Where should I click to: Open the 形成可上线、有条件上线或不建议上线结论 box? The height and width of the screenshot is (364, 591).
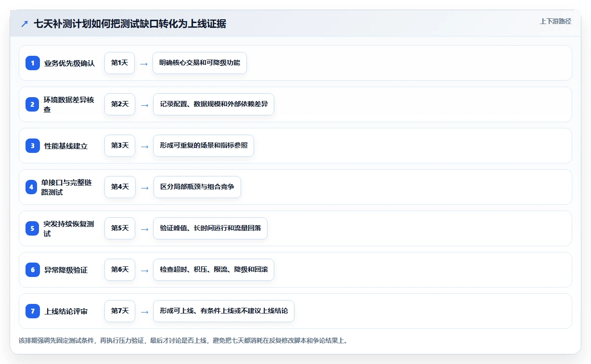[224, 311]
